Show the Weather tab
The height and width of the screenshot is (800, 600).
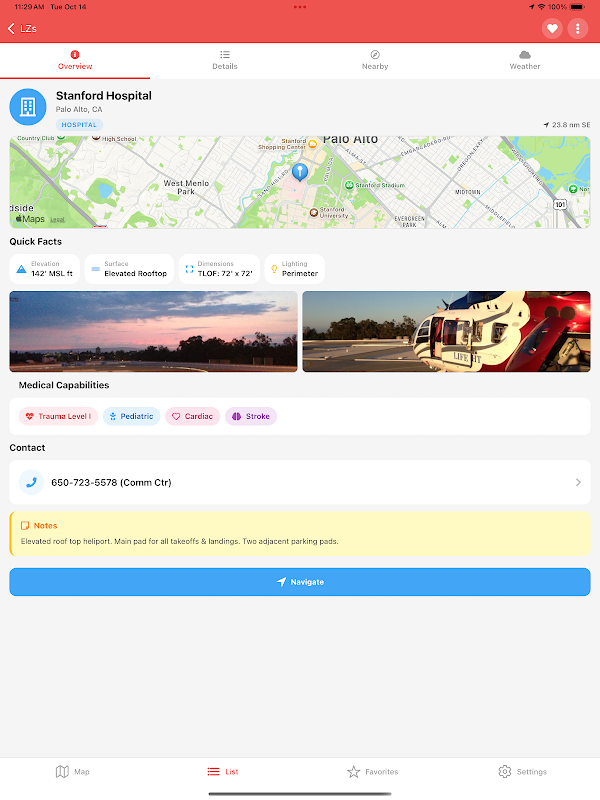click(524, 60)
